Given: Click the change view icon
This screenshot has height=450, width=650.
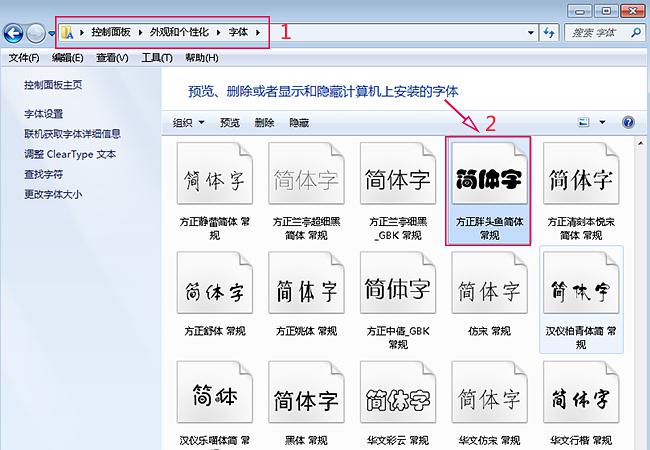Looking at the screenshot, I should 584,122.
